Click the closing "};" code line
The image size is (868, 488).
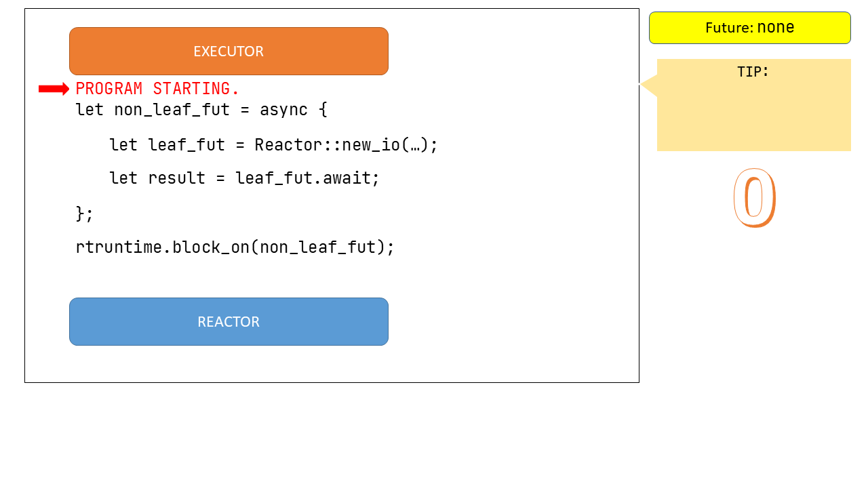85,213
